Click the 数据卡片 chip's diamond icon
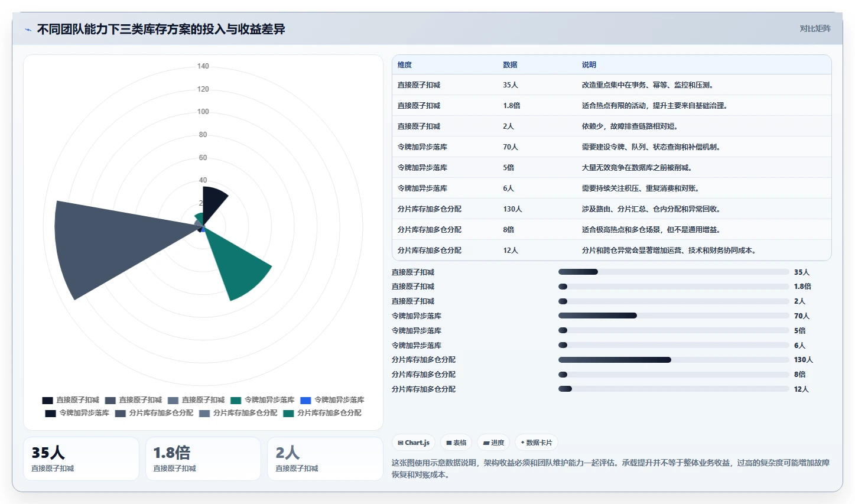 [x=523, y=443]
